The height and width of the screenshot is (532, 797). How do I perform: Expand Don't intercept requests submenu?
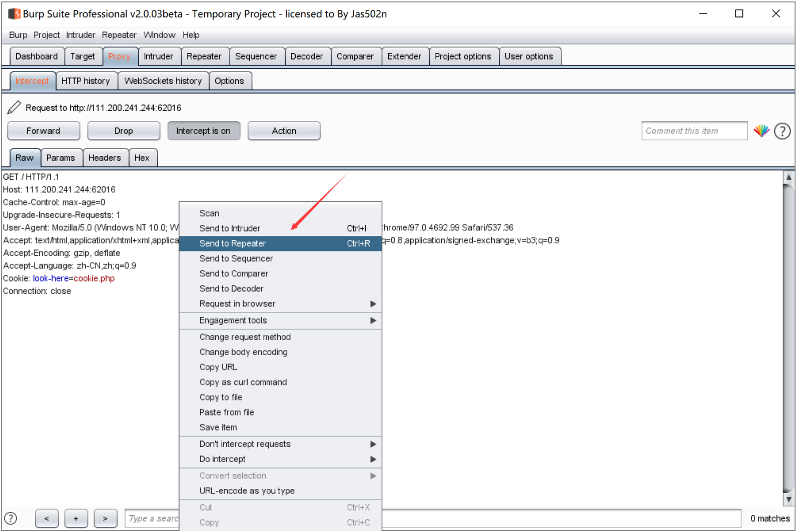(280, 444)
